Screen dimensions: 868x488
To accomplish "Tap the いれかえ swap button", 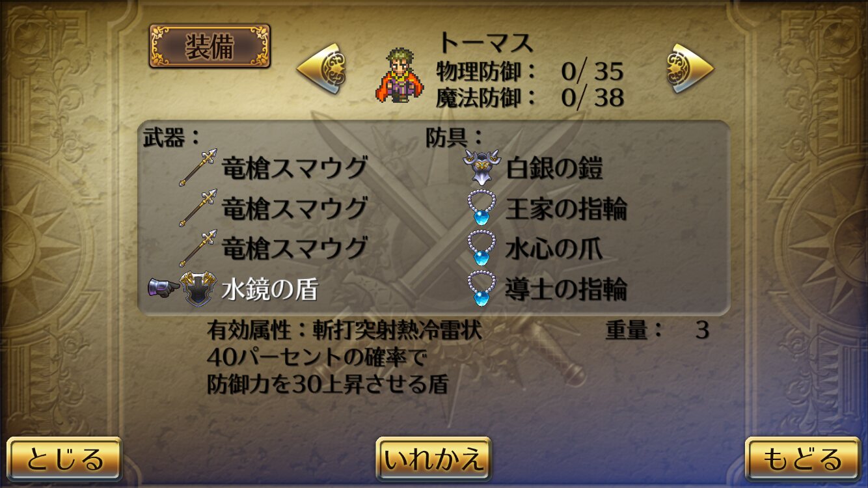I will (433, 459).
